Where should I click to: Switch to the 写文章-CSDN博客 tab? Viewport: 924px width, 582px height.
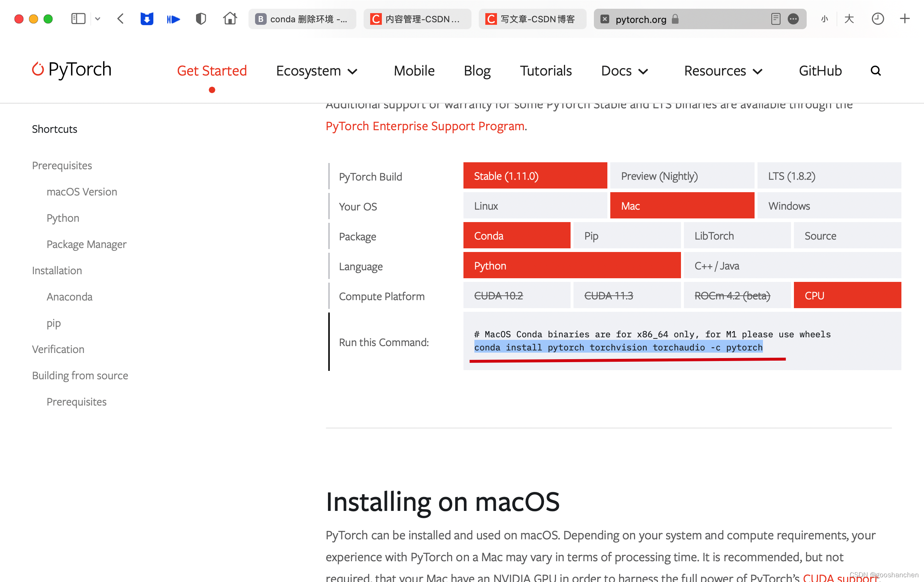click(x=532, y=19)
